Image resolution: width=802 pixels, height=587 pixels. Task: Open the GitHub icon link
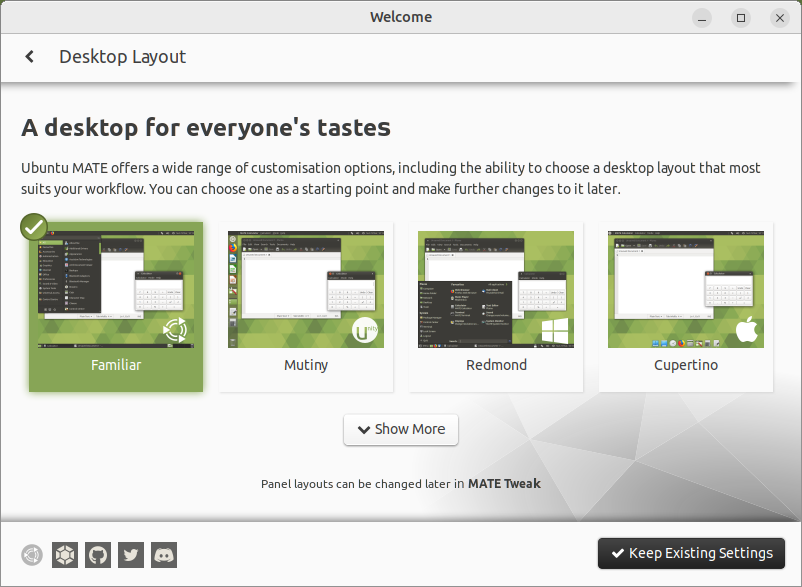click(x=98, y=554)
